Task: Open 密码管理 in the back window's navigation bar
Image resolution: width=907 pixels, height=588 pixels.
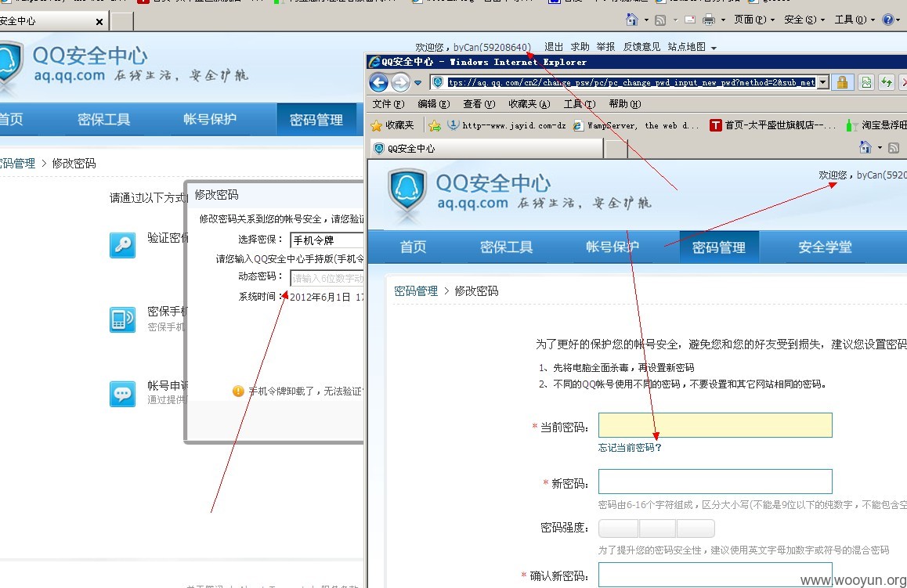Action: (x=316, y=120)
